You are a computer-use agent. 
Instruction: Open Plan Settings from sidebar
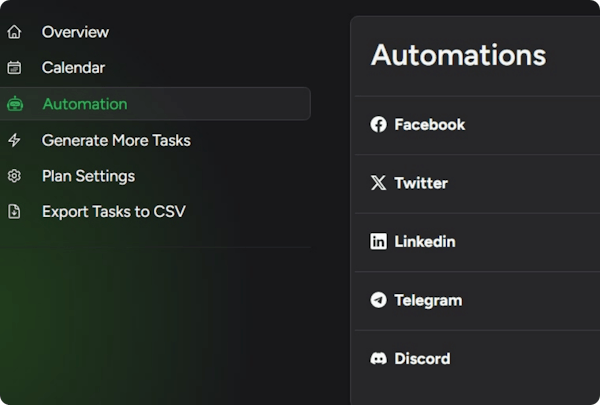[88, 176]
